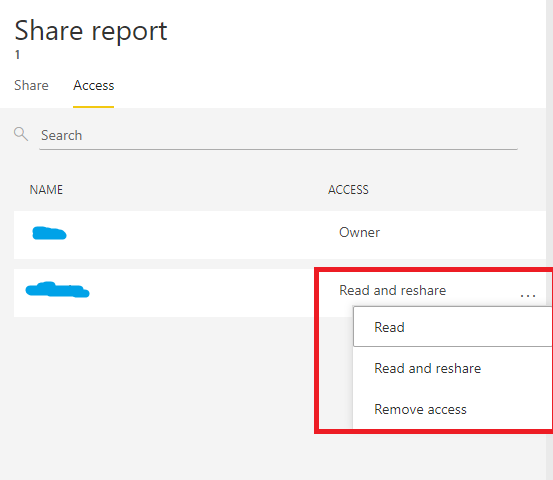553x480 pixels.
Task: Choose Read and reshare menu option
Action: point(452,368)
